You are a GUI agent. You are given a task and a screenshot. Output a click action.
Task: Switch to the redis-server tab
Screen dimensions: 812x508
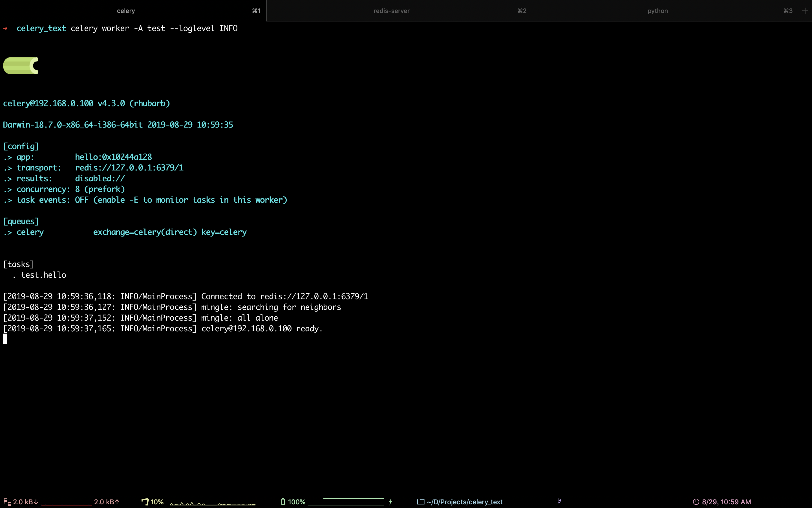click(x=391, y=11)
